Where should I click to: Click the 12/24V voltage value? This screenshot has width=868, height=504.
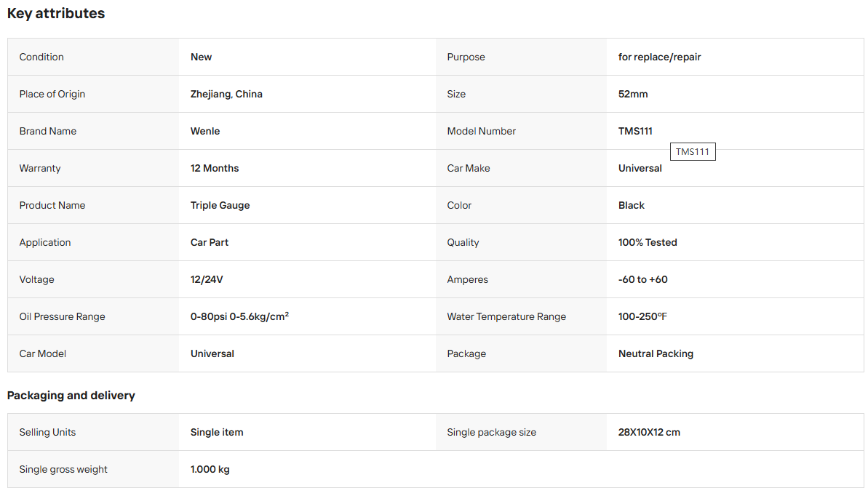pyautogui.click(x=207, y=279)
